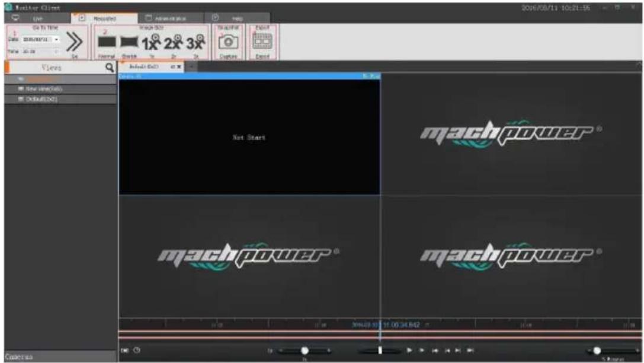Select the Stretch image size icon
This screenshot has height=363, width=644.
point(129,42)
